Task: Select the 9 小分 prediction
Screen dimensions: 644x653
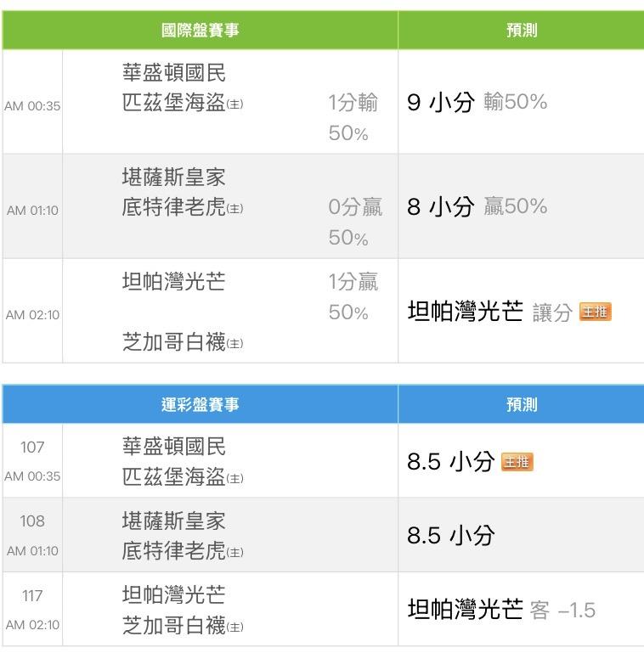Action: (x=439, y=103)
